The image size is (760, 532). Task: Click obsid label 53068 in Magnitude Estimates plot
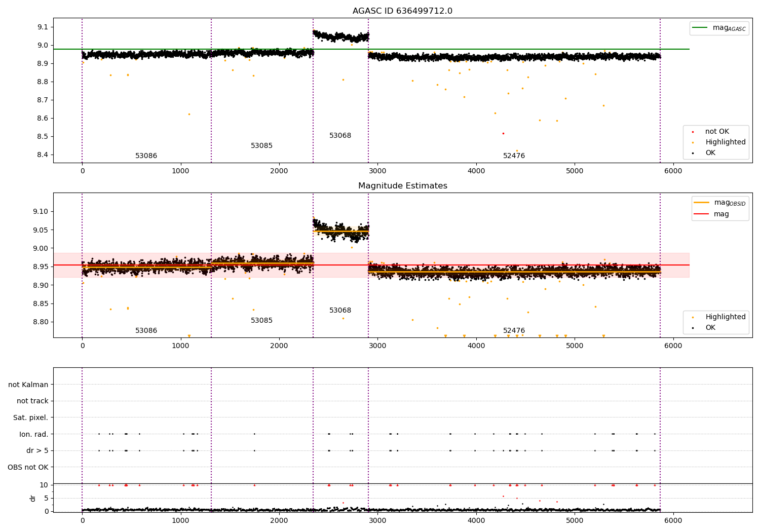click(340, 311)
